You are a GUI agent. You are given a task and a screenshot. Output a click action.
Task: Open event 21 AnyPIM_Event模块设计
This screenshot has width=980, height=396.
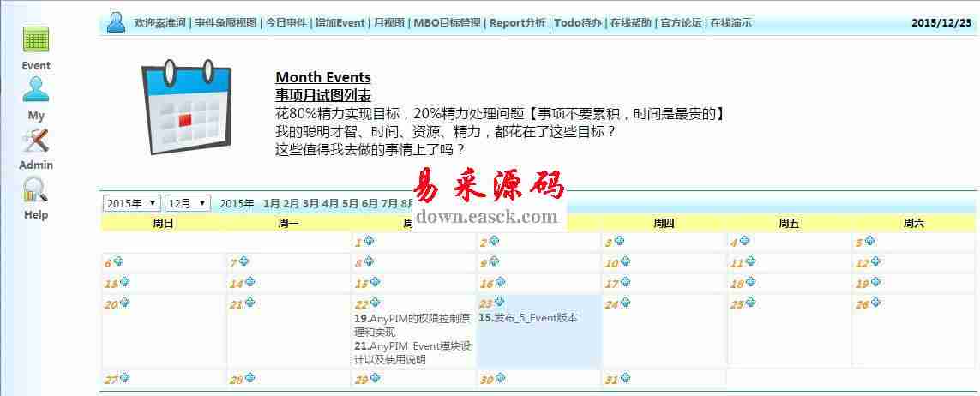pyautogui.click(x=412, y=352)
